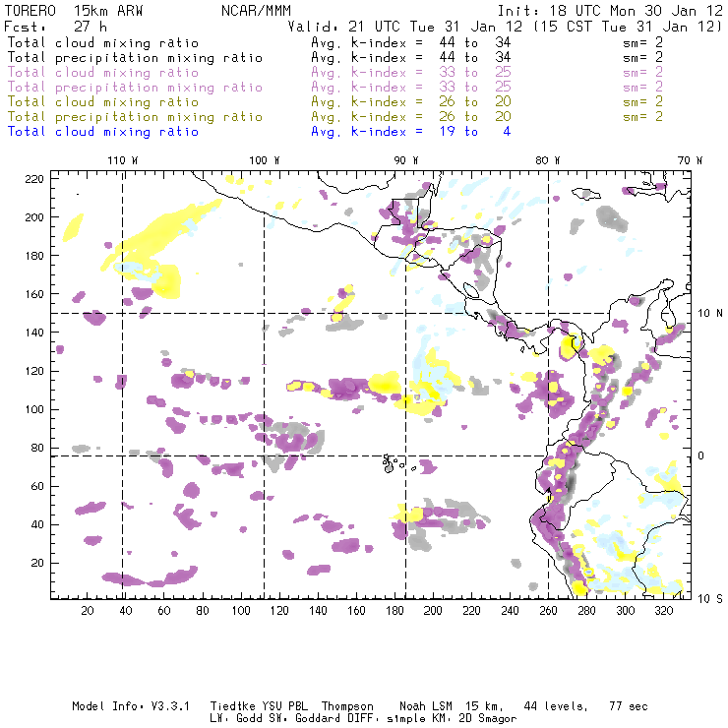The width and height of the screenshot is (728, 728).
Task: Click the '70 W' longitude label
Action: 690,160
